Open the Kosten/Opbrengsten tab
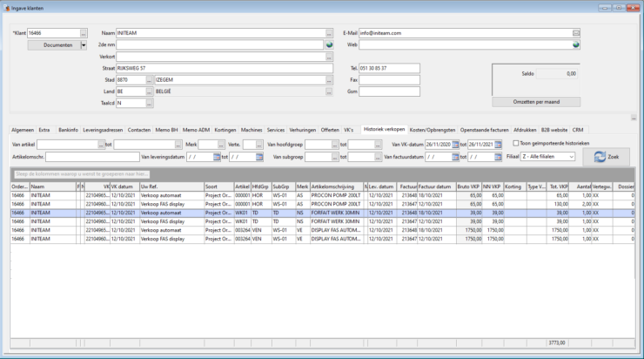Image resolution: width=644 pixels, height=359 pixels. pyautogui.click(x=433, y=130)
